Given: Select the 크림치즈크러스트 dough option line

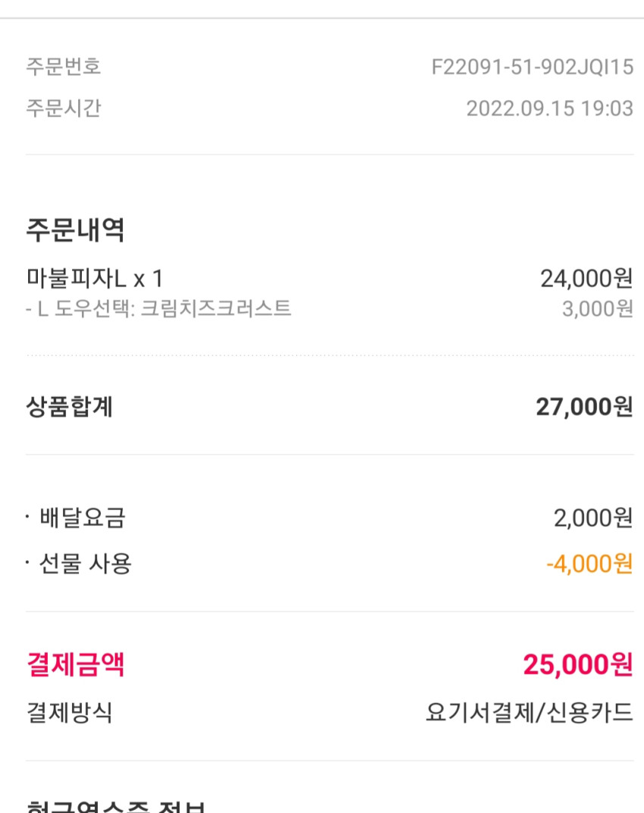Looking at the screenshot, I should tap(158, 308).
